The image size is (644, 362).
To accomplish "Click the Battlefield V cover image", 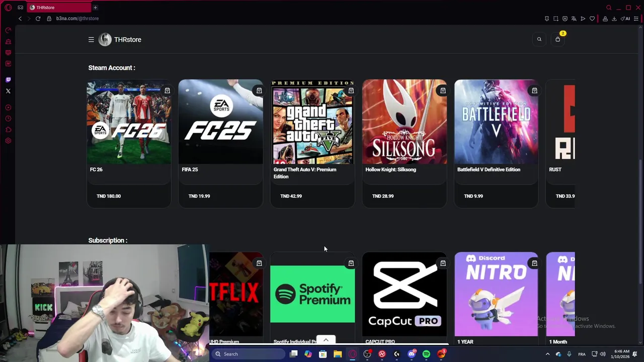I will 496,122.
